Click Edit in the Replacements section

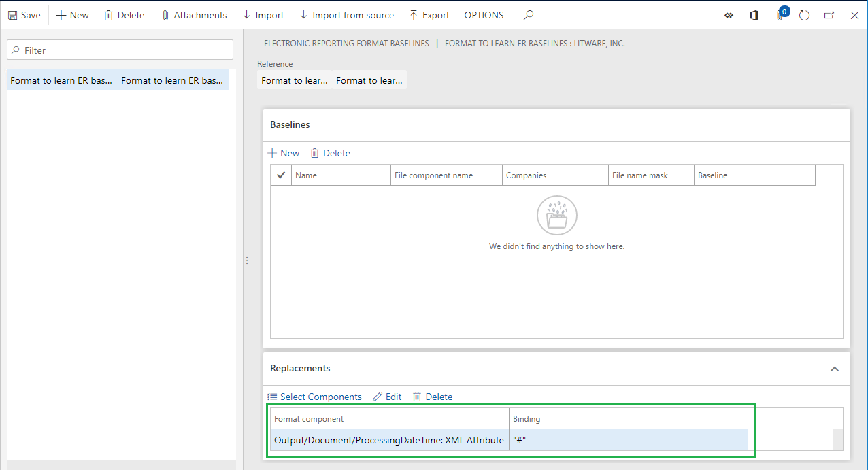pos(387,397)
